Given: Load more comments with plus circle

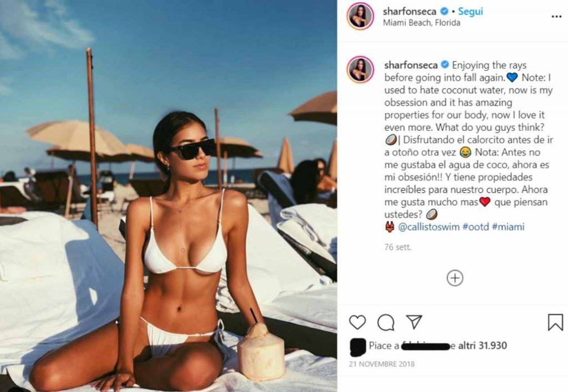Looking at the screenshot, I should click(455, 278).
